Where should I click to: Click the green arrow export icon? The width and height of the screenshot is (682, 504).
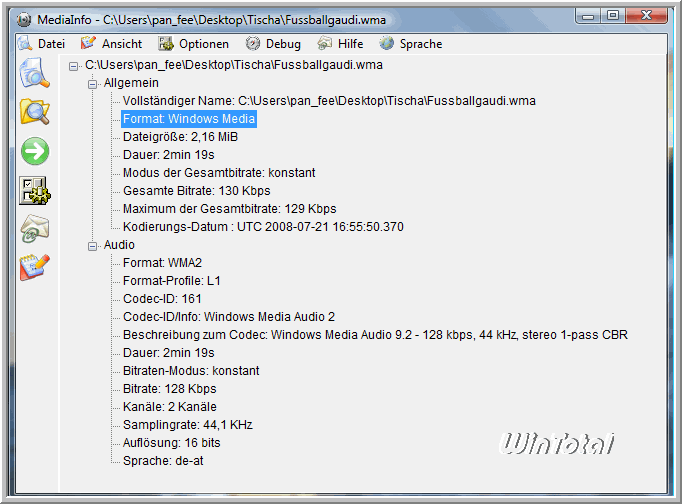pyautogui.click(x=35, y=151)
